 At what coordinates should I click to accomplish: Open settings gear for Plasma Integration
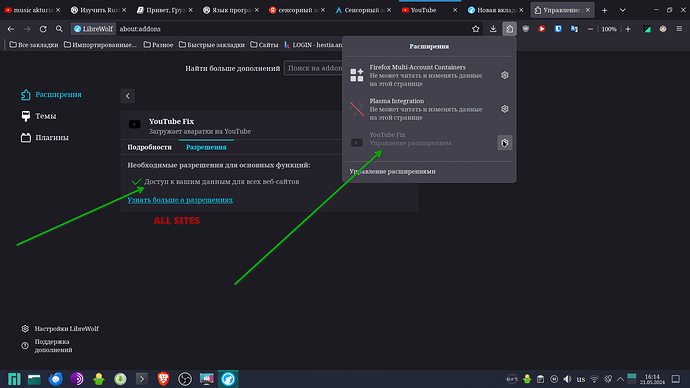tap(505, 109)
